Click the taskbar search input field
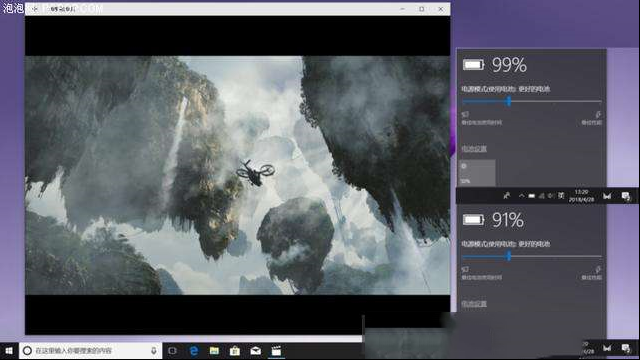The image size is (640, 360). (x=91, y=351)
